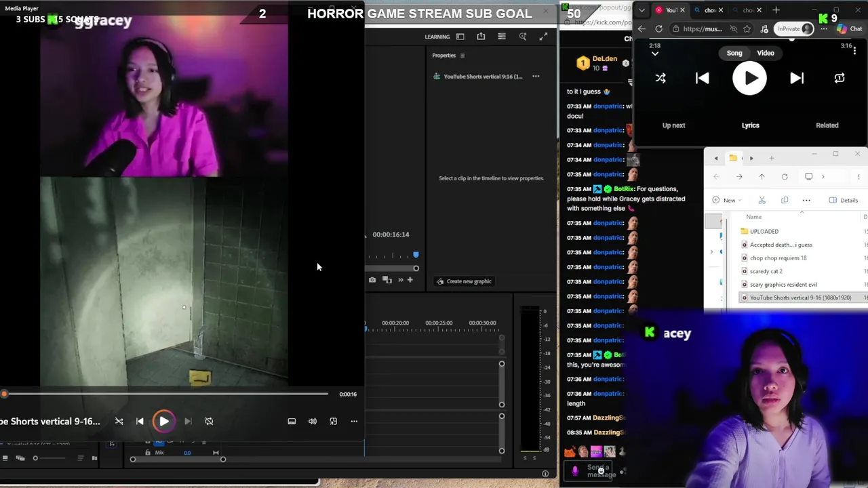Toggle shuffle in YouTube Music
Viewport: 868px width, 488px height.
(660, 78)
